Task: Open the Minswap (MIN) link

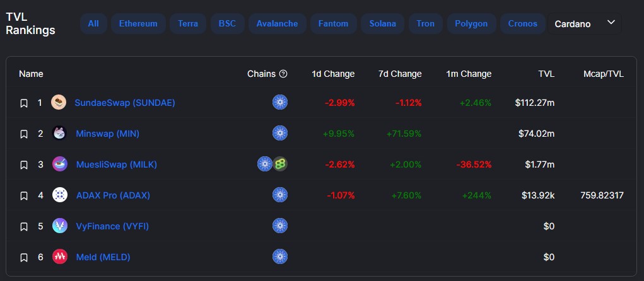Action: click(x=108, y=134)
